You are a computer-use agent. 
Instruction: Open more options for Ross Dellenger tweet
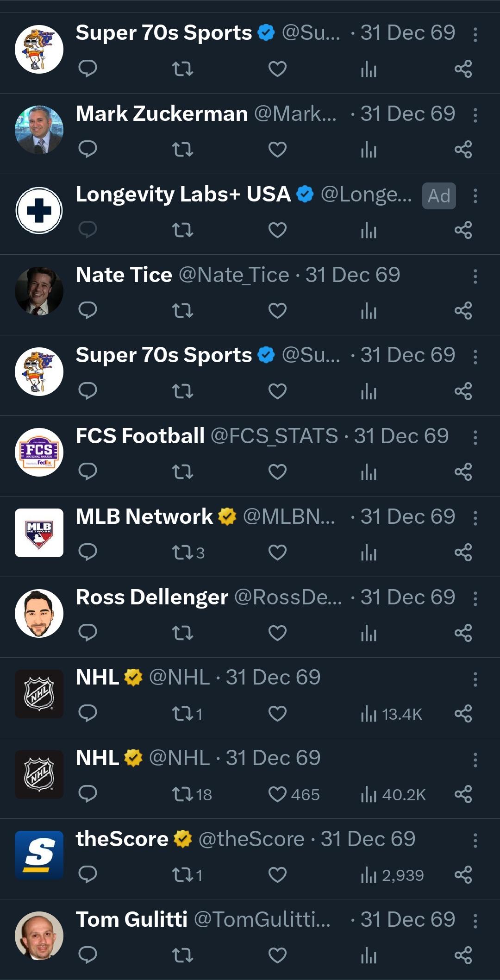coord(475,599)
